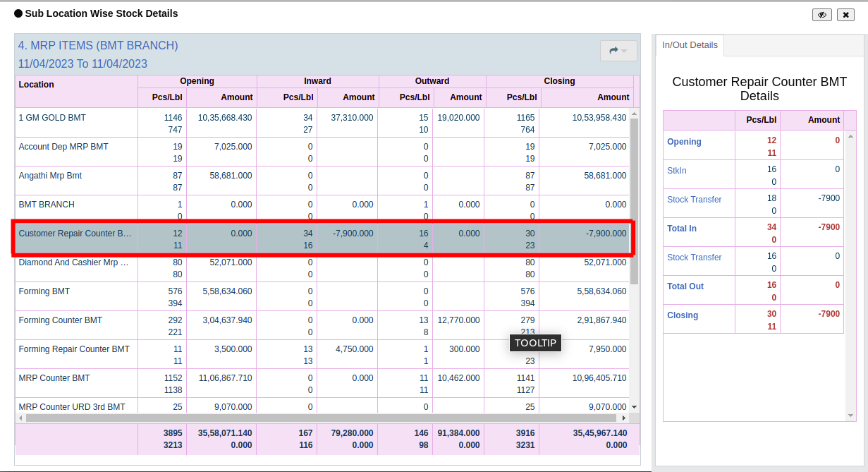Click the stock table's vertical scrollbar thumb

(x=634, y=201)
